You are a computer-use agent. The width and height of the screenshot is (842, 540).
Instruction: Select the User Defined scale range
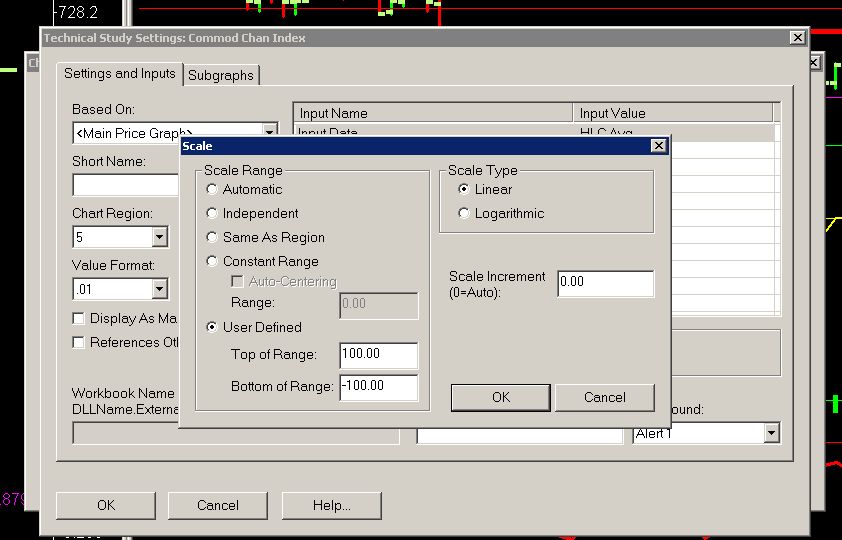[211, 327]
